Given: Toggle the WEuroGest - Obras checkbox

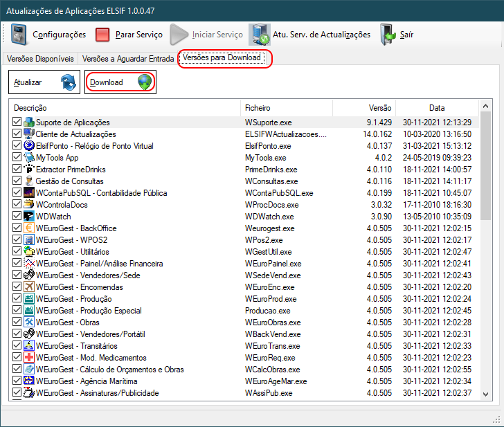Looking at the screenshot, I should pyautogui.click(x=17, y=322).
